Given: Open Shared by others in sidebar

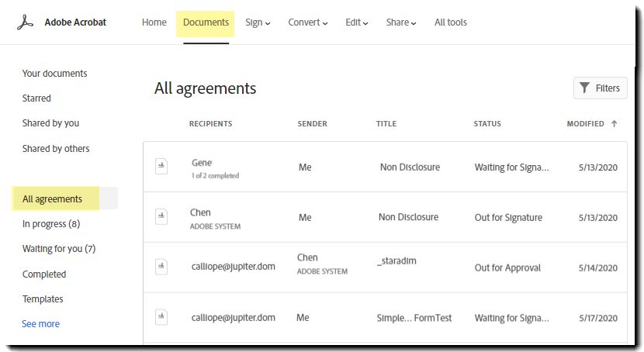Looking at the screenshot, I should coord(56,149).
